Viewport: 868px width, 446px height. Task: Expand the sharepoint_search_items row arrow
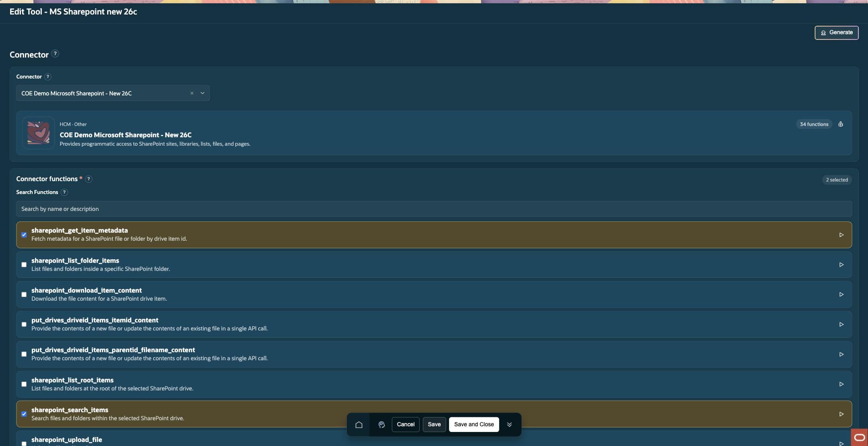841,414
